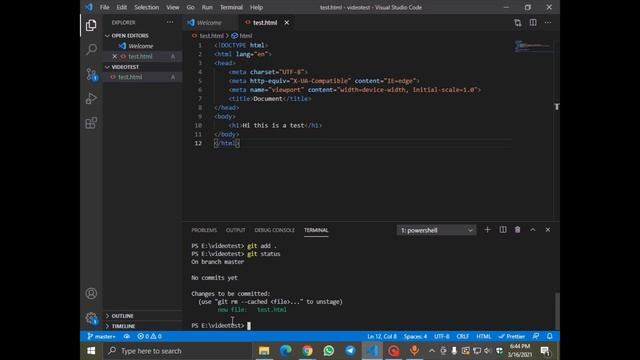Kill terminal with trash icon
This screenshot has width=640, height=360.
point(518,230)
